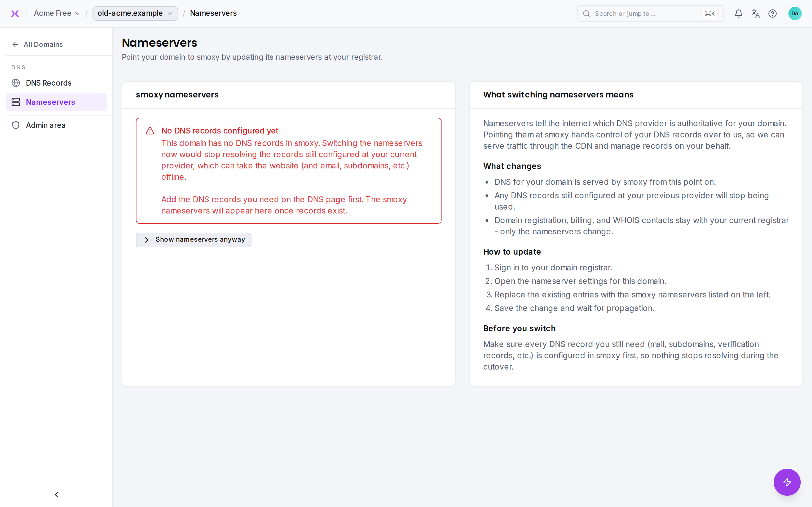Open the notifications bell
The height and width of the screenshot is (507, 812).
click(x=738, y=14)
